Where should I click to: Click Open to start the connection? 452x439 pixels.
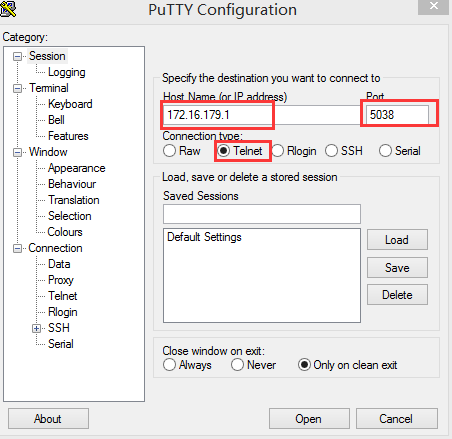(309, 419)
